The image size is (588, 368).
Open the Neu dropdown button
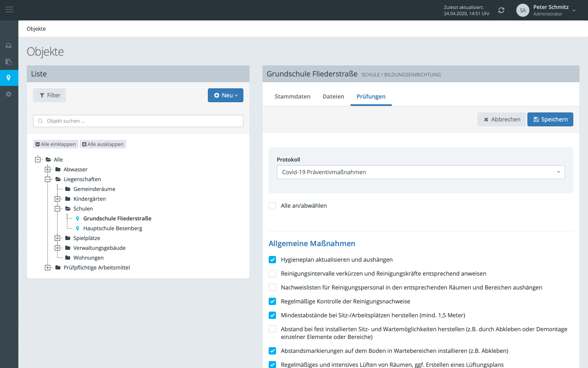coord(225,95)
